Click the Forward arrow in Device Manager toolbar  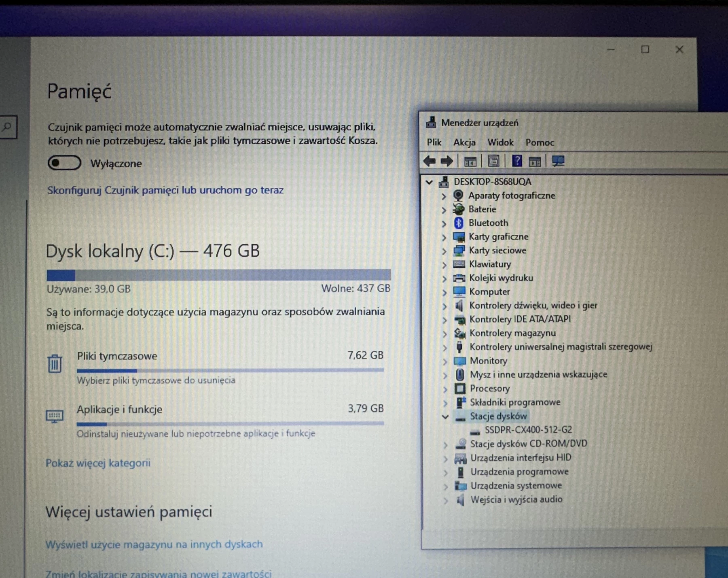(447, 161)
